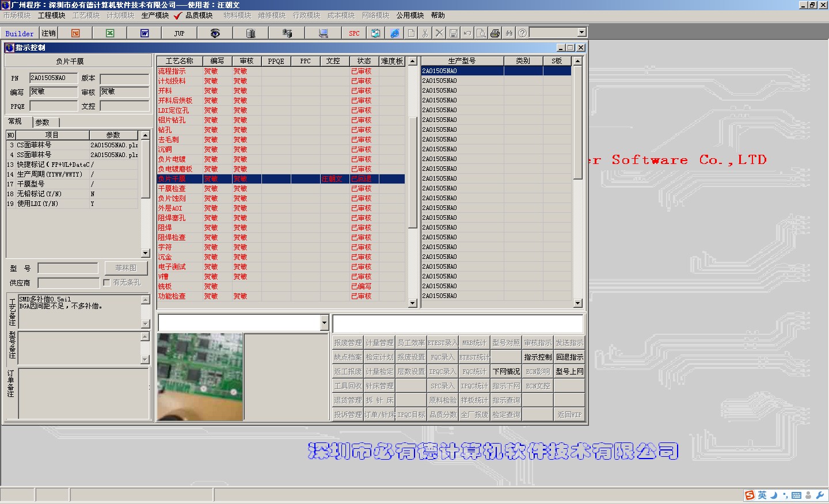
Task: Click the 难度板 column header
Action: tap(392, 61)
